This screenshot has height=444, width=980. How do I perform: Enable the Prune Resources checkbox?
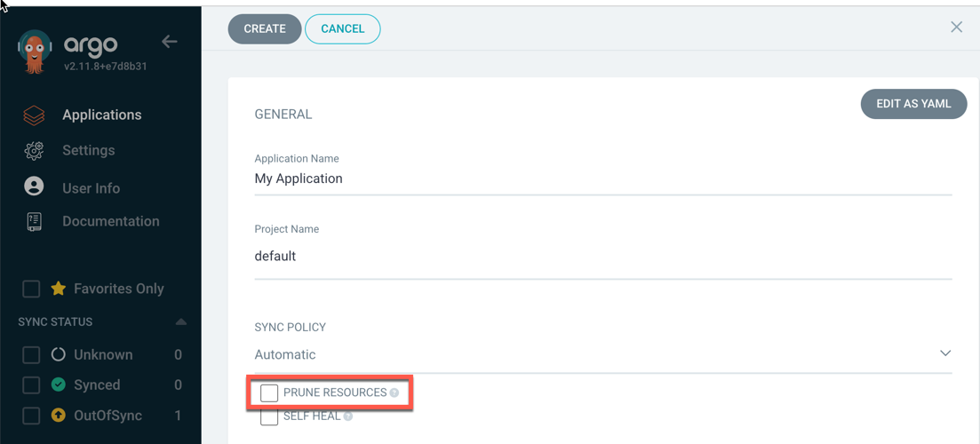tap(269, 392)
